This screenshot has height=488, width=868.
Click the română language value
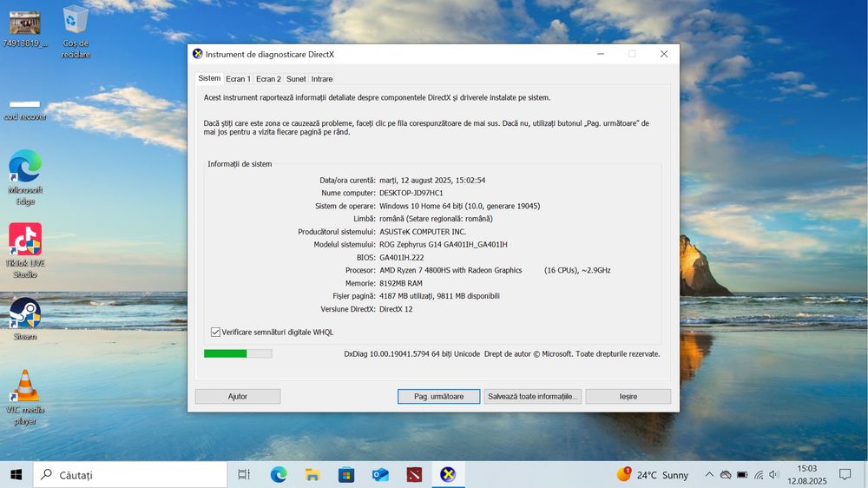coord(437,219)
